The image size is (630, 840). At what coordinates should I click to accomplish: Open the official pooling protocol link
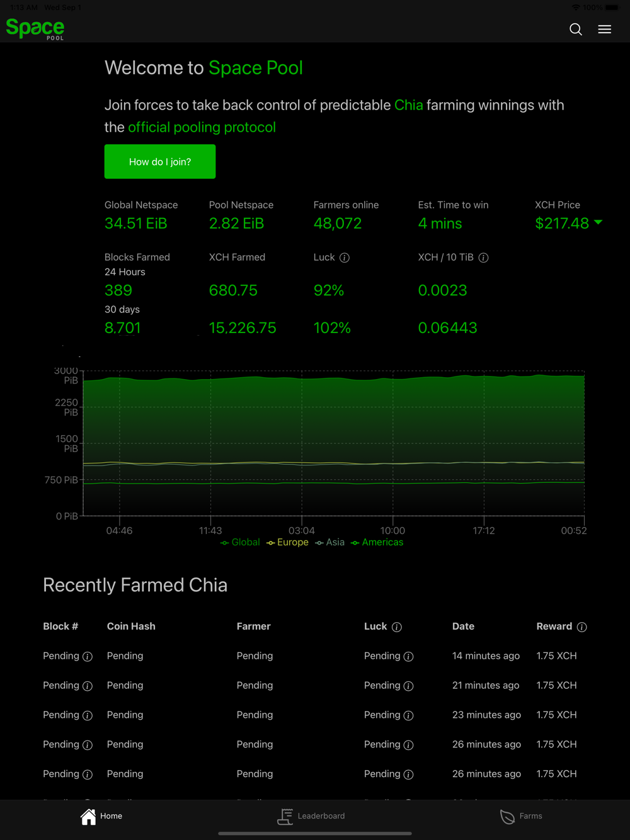(202, 127)
